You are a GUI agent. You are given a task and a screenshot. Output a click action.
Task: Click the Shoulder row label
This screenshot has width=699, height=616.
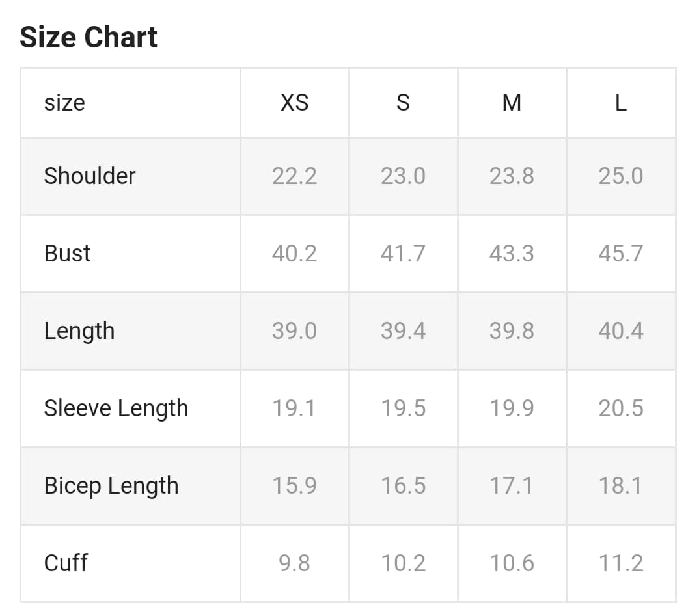click(90, 176)
